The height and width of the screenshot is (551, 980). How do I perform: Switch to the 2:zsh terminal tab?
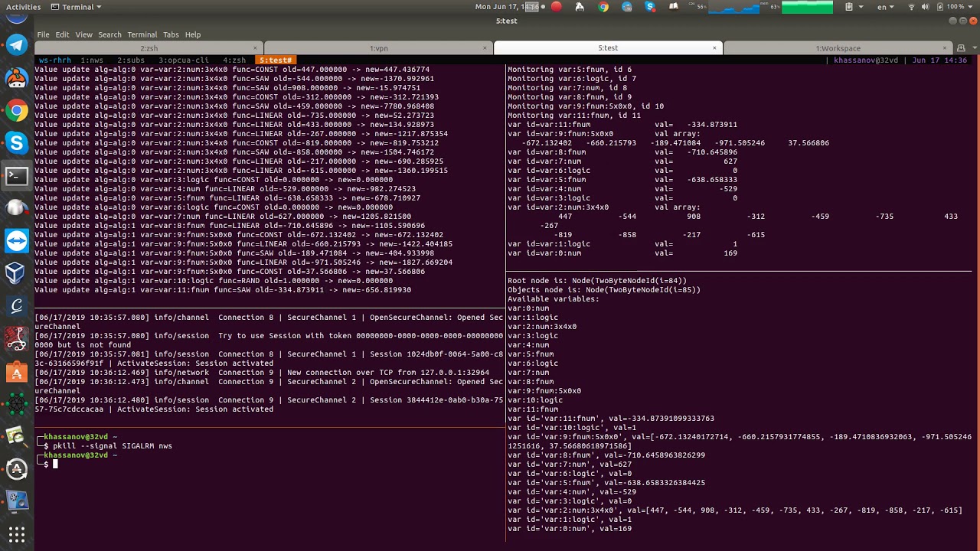[149, 48]
